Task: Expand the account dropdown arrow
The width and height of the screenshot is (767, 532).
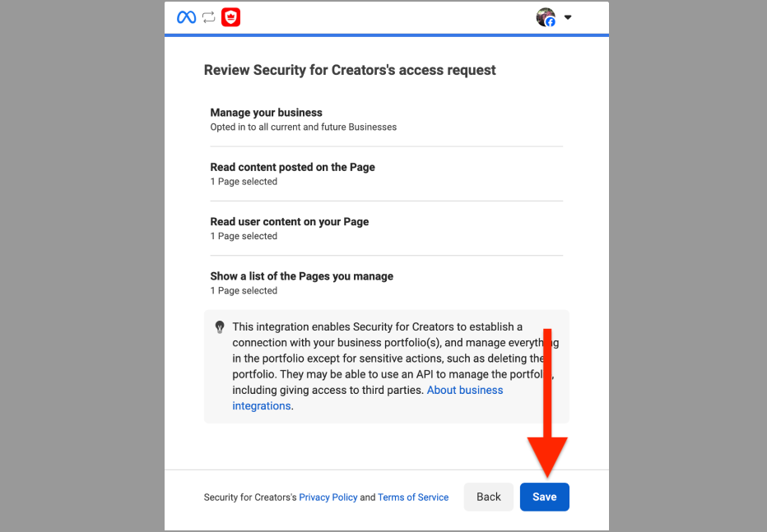Action: (567, 17)
